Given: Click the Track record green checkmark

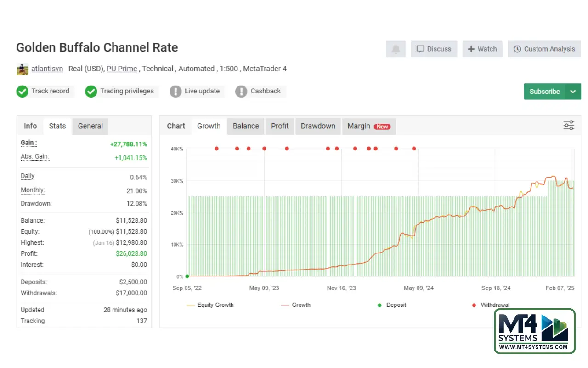Looking at the screenshot, I should pyautogui.click(x=23, y=92).
